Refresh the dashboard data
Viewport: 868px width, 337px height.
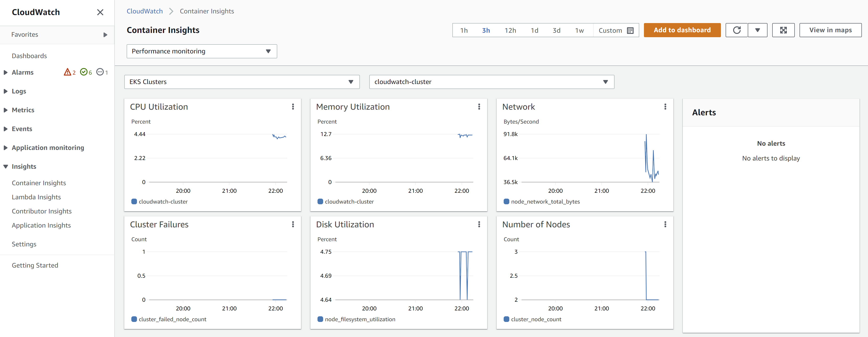coord(737,30)
